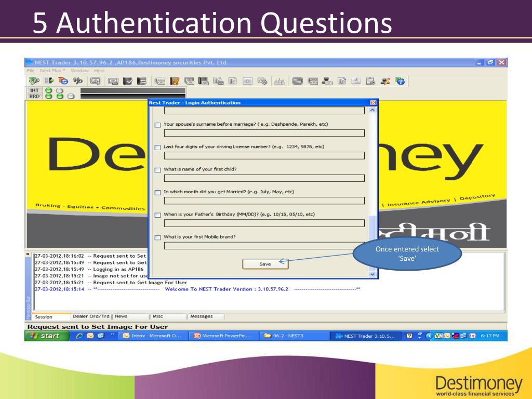Click the green keys login icon in toolbar

34,81
